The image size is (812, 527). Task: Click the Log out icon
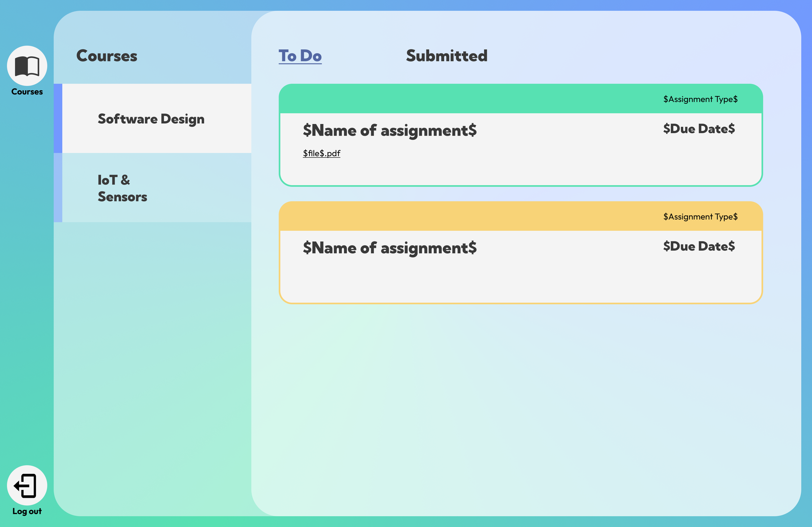[27, 485]
